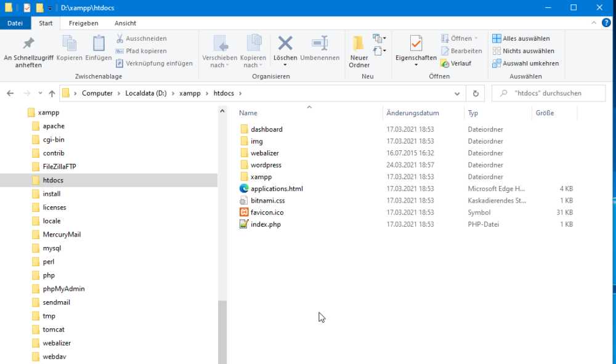Click Pfad kopieren in the ribbon
This screenshot has height=364, width=616.
tap(142, 51)
